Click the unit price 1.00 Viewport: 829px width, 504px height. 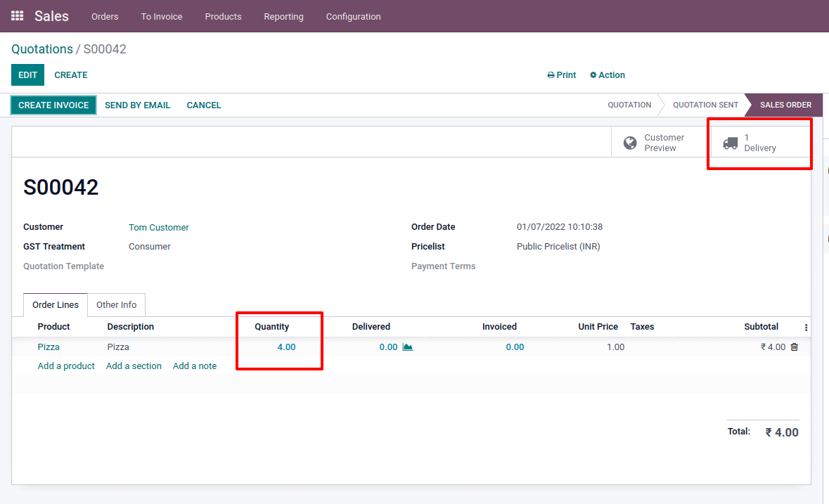tap(615, 347)
